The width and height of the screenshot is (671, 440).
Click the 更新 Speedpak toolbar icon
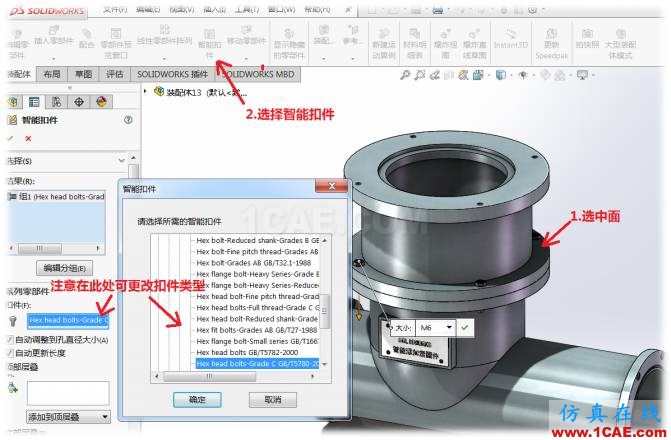pos(551,43)
